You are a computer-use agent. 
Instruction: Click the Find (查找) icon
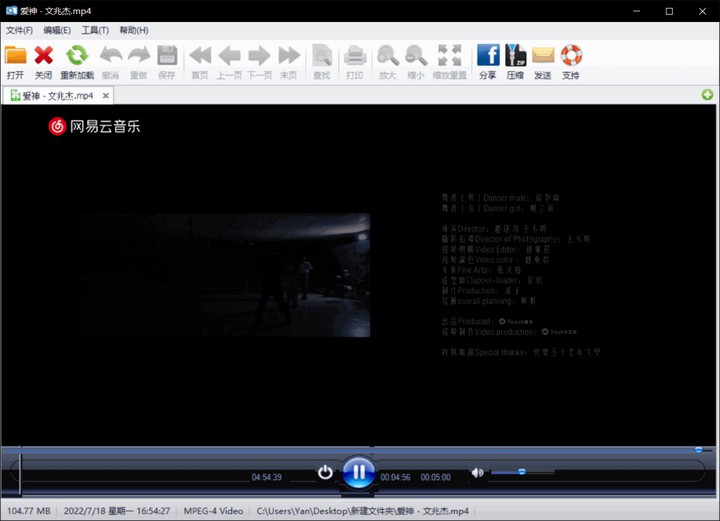tap(322, 56)
